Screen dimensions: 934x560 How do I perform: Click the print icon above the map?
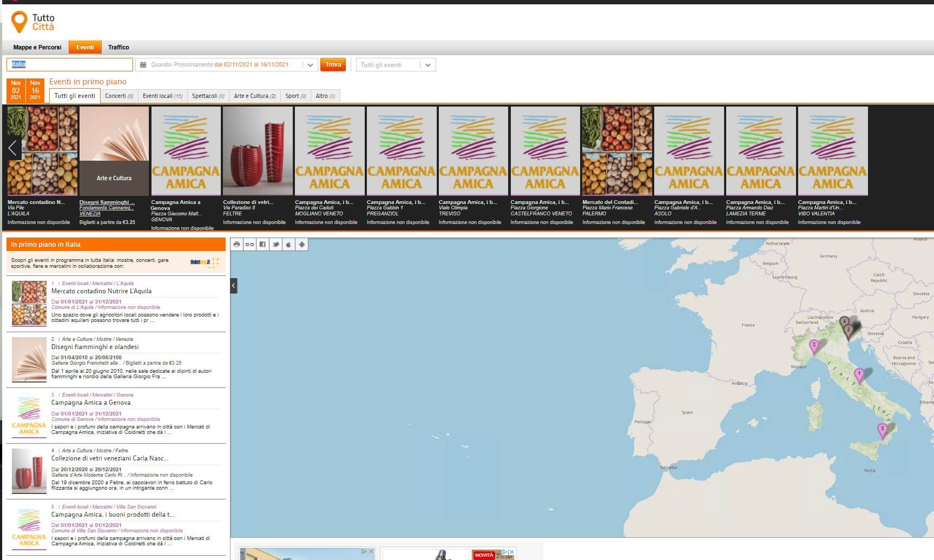[236, 245]
